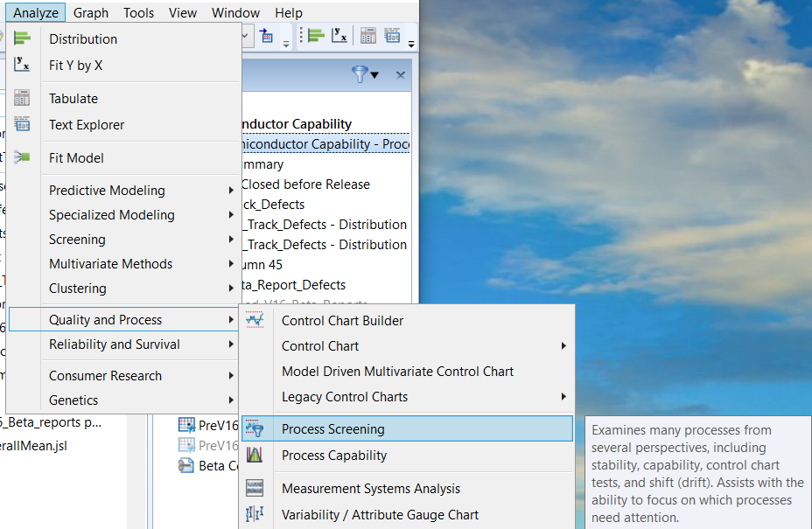Click the Distribution toolbar icon

click(316, 35)
